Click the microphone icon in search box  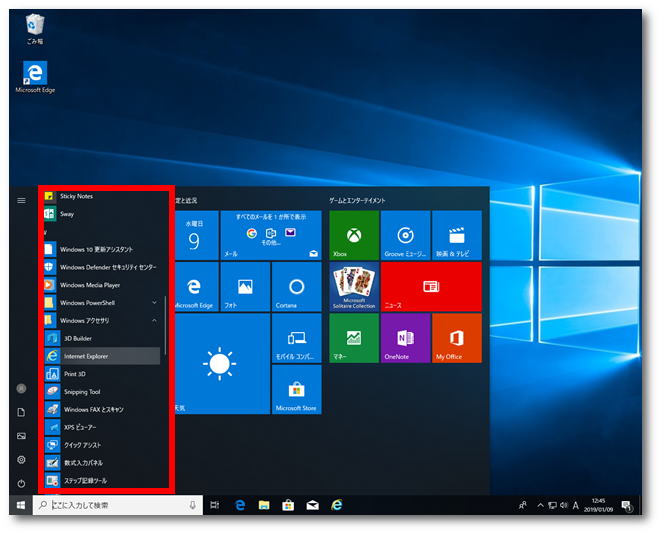pos(193,505)
